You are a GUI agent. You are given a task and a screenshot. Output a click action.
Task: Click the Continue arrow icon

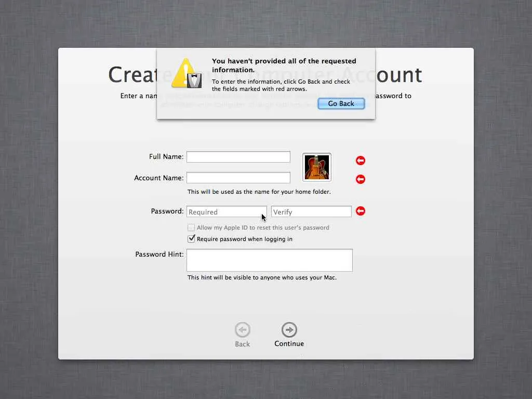pyautogui.click(x=289, y=329)
